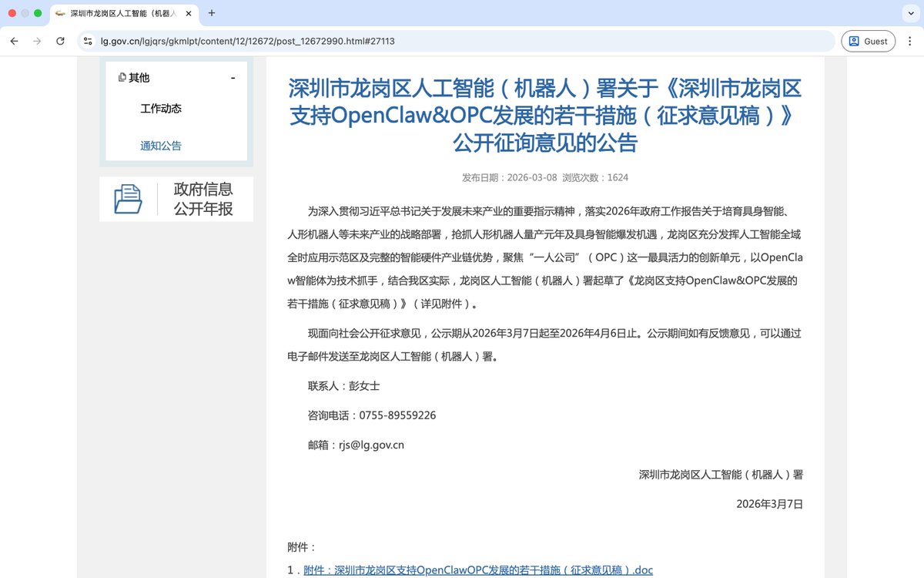Open 通知公告 in the sidebar
The height and width of the screenshot is (578, 924).
point(161,146)
